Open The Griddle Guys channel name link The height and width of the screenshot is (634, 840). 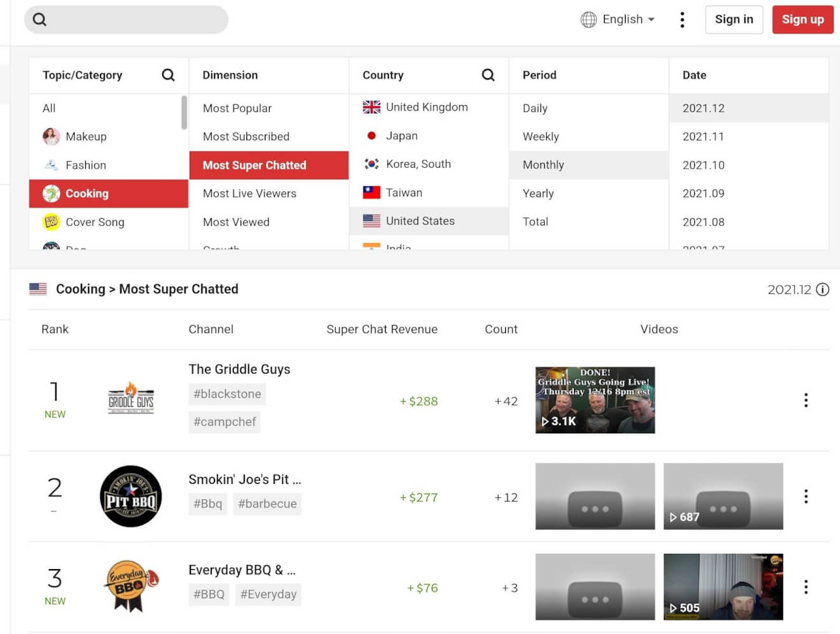click(x=239, y=369)
